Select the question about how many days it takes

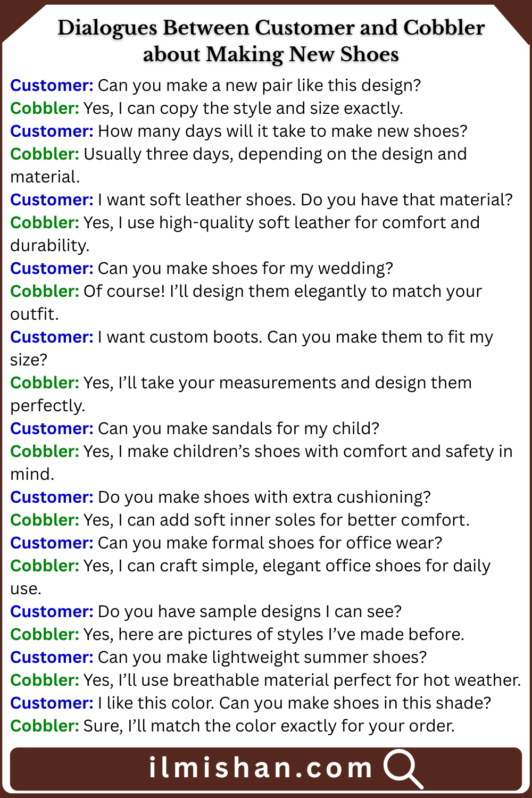tap(282, 131)
